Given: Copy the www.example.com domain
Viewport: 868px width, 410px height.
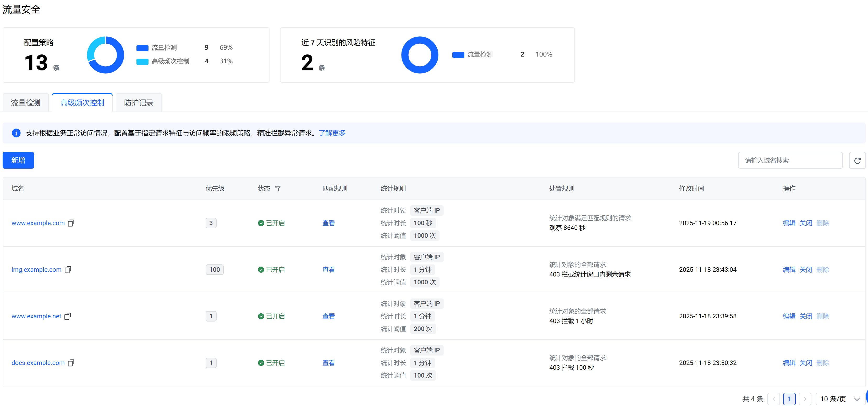Looking at the screenshot, I should (71, 223).
